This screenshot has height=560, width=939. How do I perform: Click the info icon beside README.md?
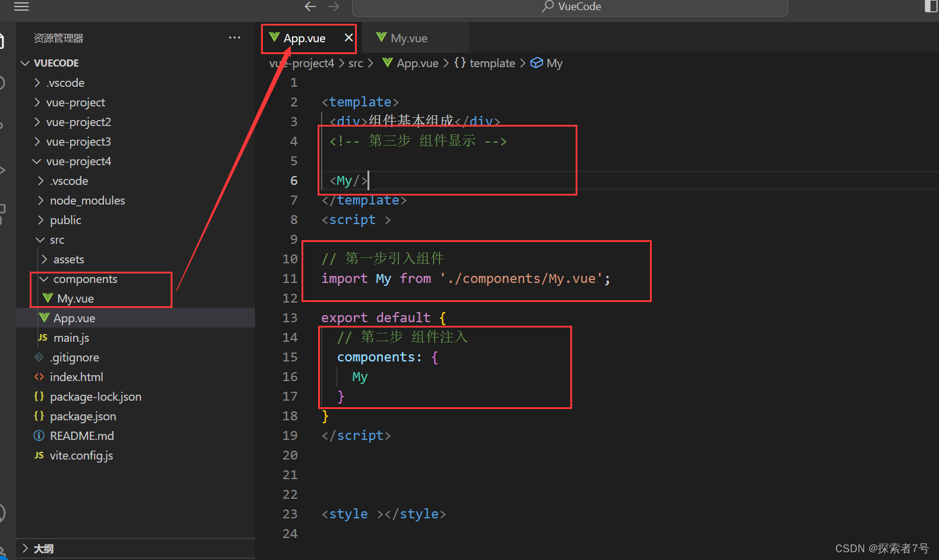39,435
